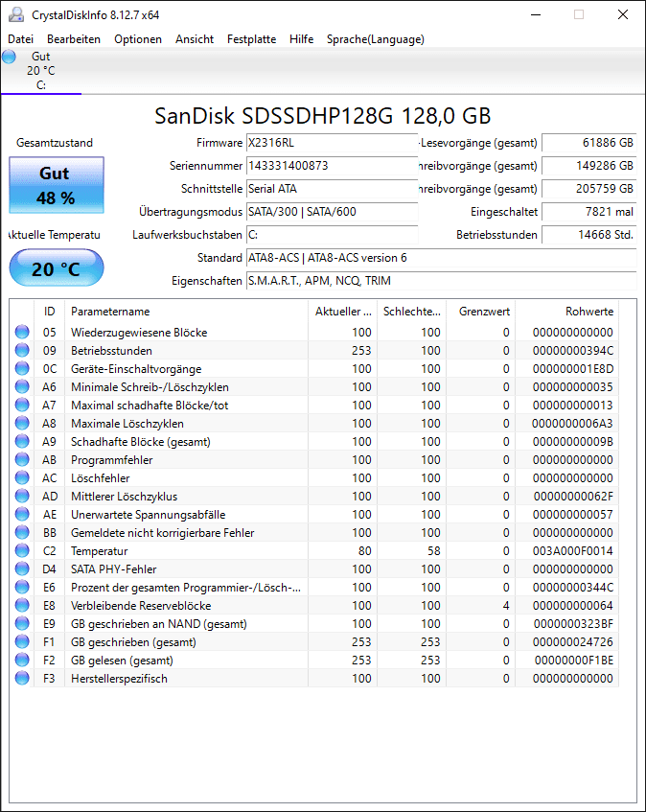Click the status orb of row F1
The image size is (646, 812).
(x=22, y=641)
